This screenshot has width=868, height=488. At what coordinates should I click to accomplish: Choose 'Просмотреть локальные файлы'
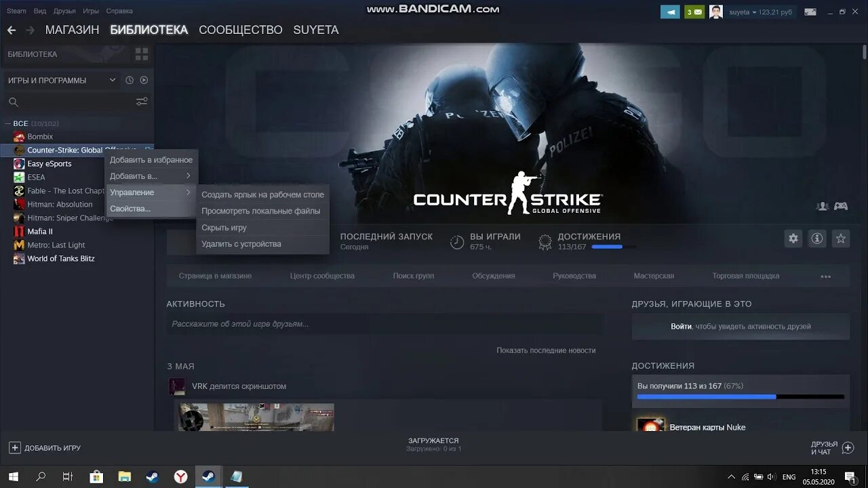[262, 211]
